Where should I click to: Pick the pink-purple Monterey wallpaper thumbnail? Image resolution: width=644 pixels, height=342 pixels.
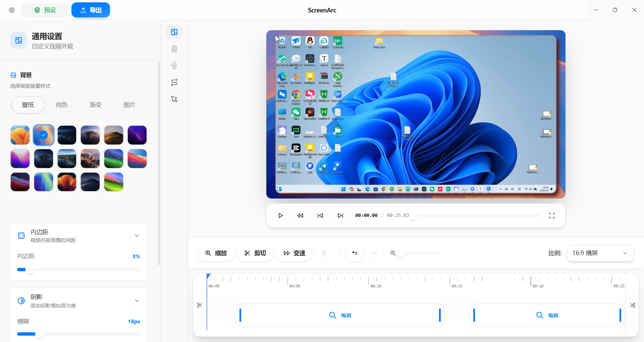pos(20,159)
